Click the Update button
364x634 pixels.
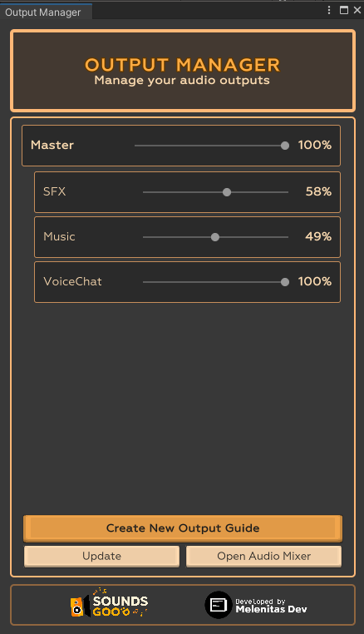pos(101,557)
